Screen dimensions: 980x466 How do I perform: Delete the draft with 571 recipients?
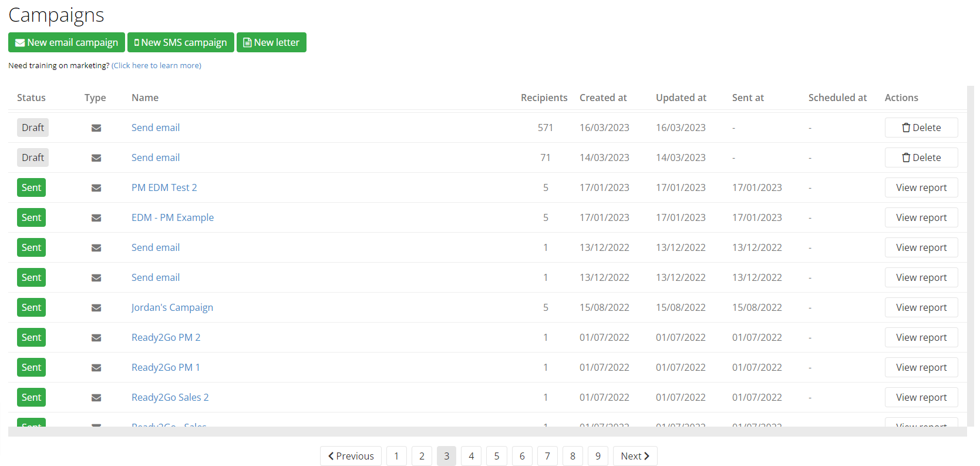click(x=921, y=128)
